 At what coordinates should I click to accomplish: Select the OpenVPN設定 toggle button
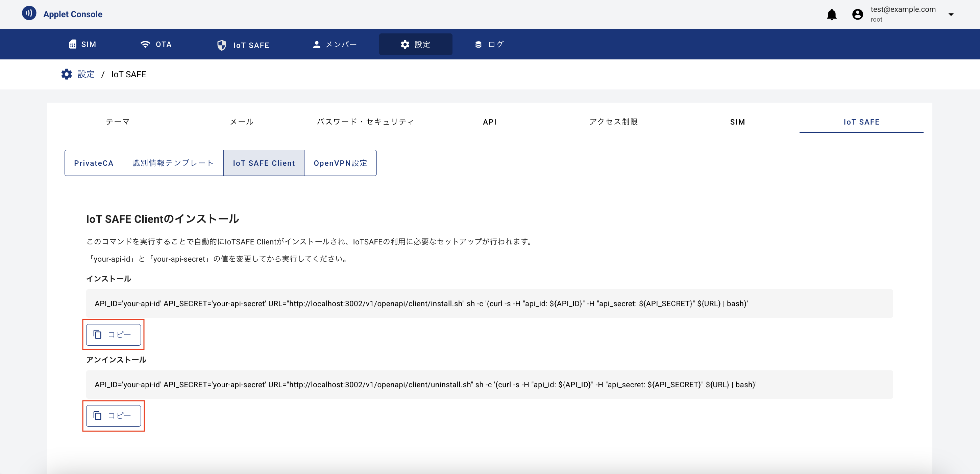tap(340, 163)
